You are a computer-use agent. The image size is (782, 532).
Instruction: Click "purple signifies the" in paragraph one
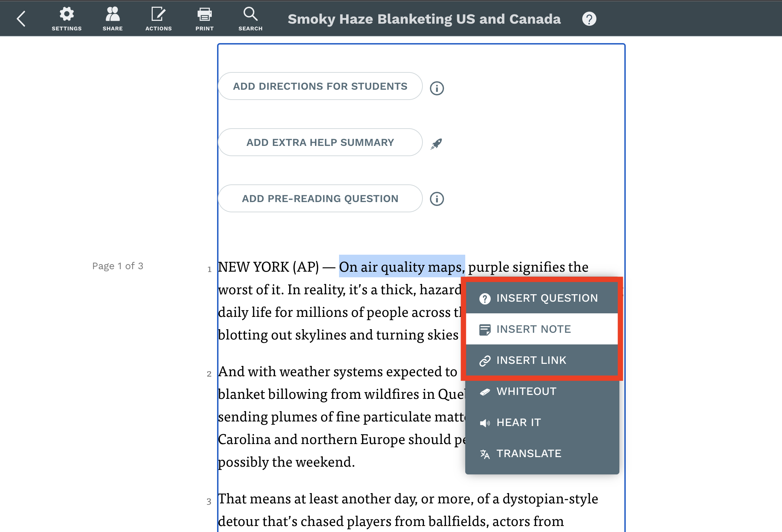[528, 267]
